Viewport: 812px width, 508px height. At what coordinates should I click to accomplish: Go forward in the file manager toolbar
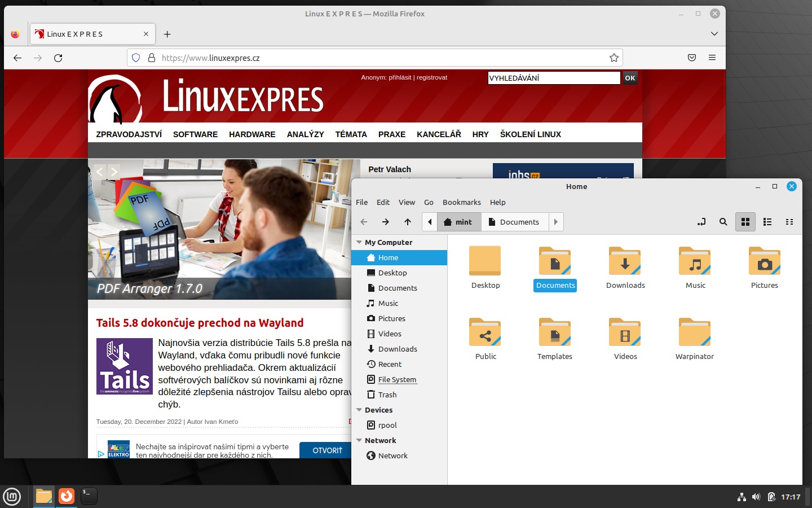coord(386,222)
